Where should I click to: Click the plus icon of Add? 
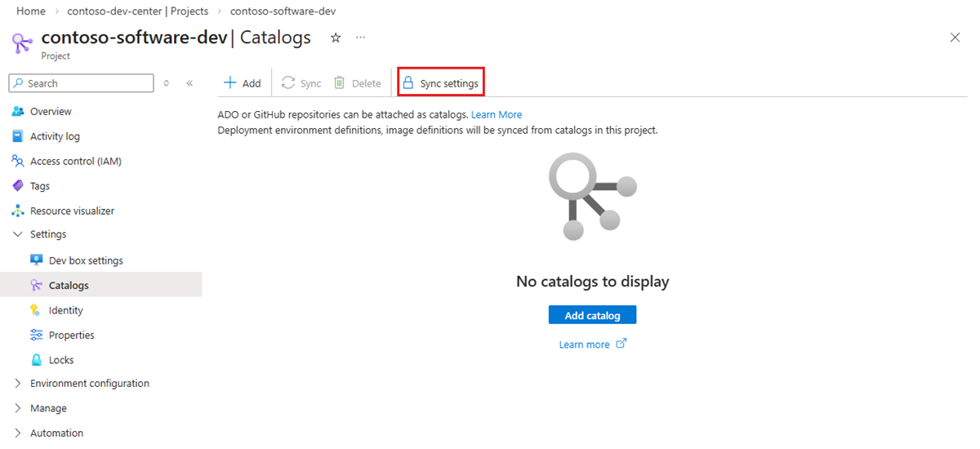230,83
